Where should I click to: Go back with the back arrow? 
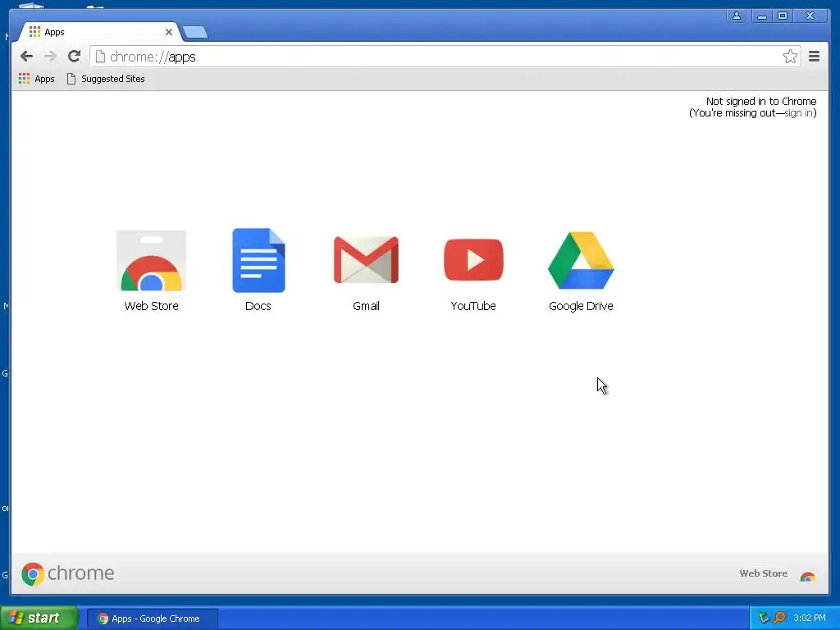tap(26, 57)
